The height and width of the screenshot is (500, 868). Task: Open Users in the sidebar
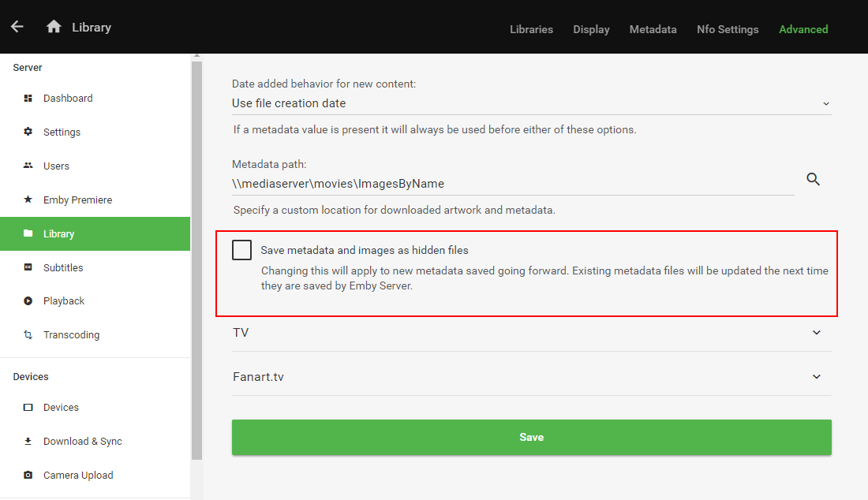pos(56,166)
